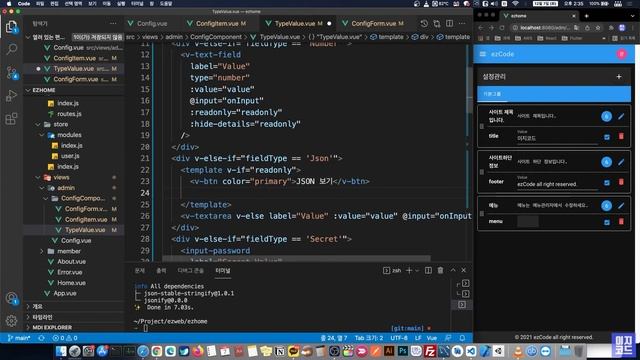640x360 pixels.
Task: Click the main branch in status bar
Action: [19, 338]
